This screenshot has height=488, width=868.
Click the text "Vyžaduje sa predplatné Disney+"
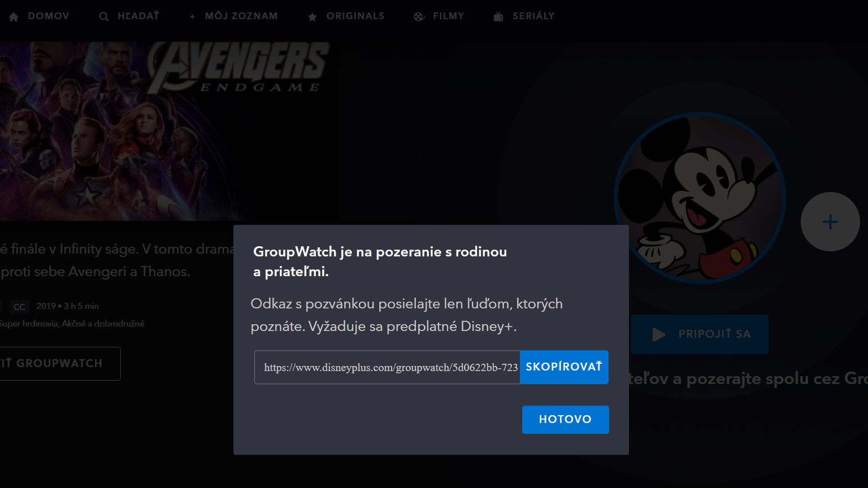pyautogui.click(x=413, y=326)
